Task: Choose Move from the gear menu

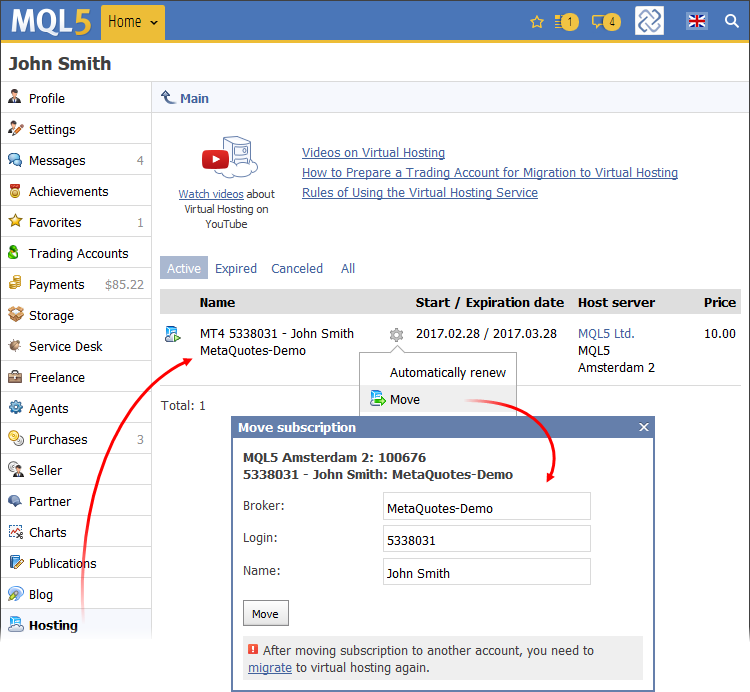Action: point(438,399)
